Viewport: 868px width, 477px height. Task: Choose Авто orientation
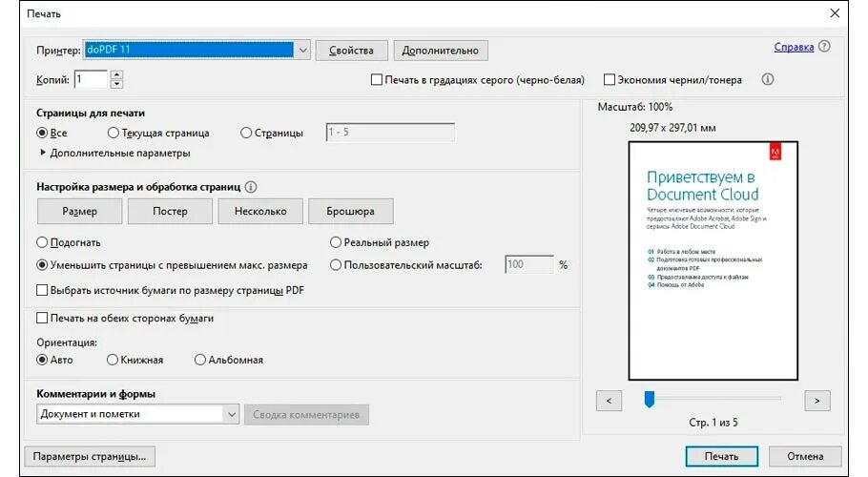coord(42,360)
